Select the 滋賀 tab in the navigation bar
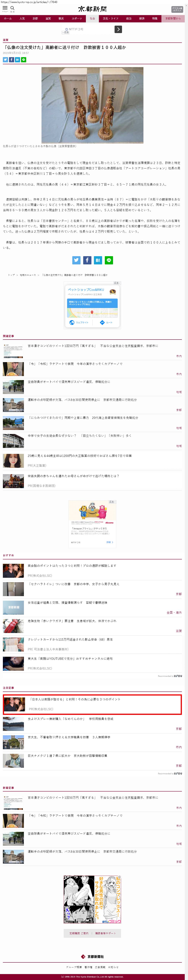The width and height of the screenshot is (188, 980). click(48, 18)
